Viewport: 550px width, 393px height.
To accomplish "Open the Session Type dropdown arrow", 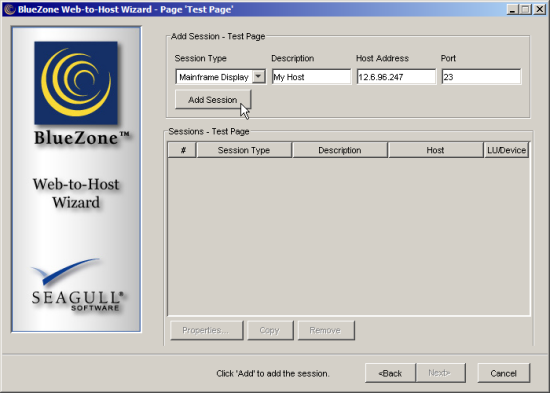I will 259,76.
